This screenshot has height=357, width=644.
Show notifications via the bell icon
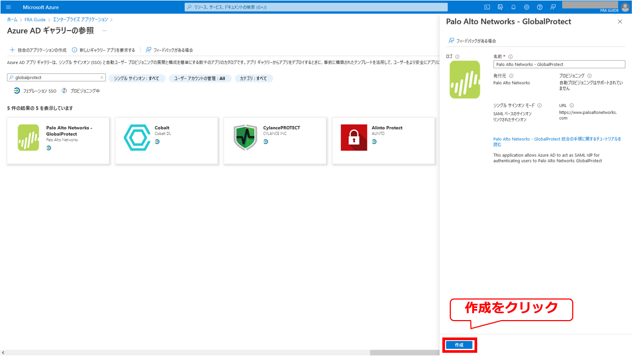coord(513,7)
